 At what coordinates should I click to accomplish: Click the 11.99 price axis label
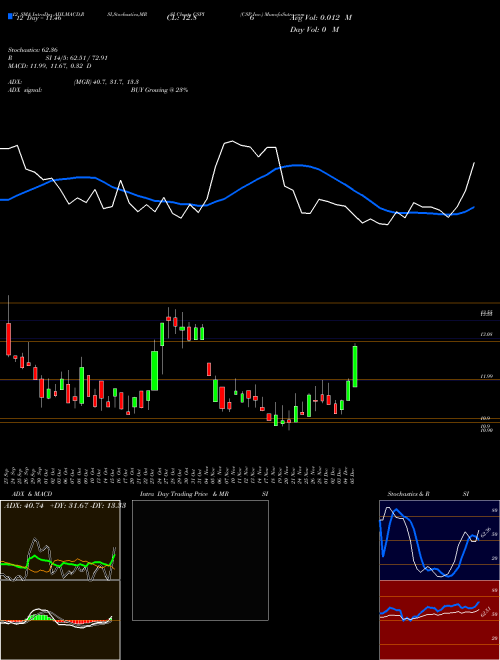point(486,376)
